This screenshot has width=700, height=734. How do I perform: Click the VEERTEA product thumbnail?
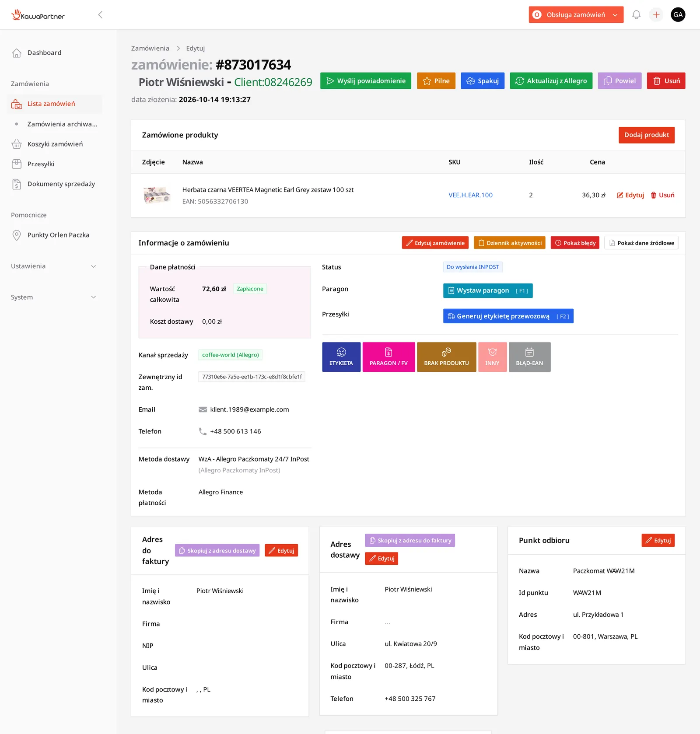[x=157, y=195]
